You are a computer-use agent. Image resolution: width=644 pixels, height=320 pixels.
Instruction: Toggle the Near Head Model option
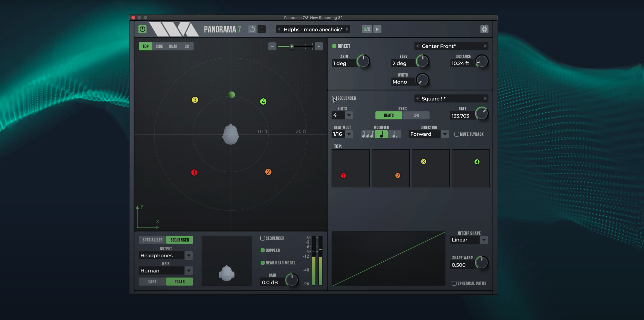pos(263,263)
